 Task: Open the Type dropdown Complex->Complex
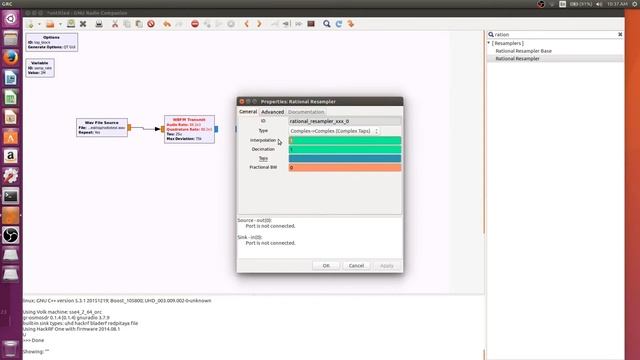point(334,131)
